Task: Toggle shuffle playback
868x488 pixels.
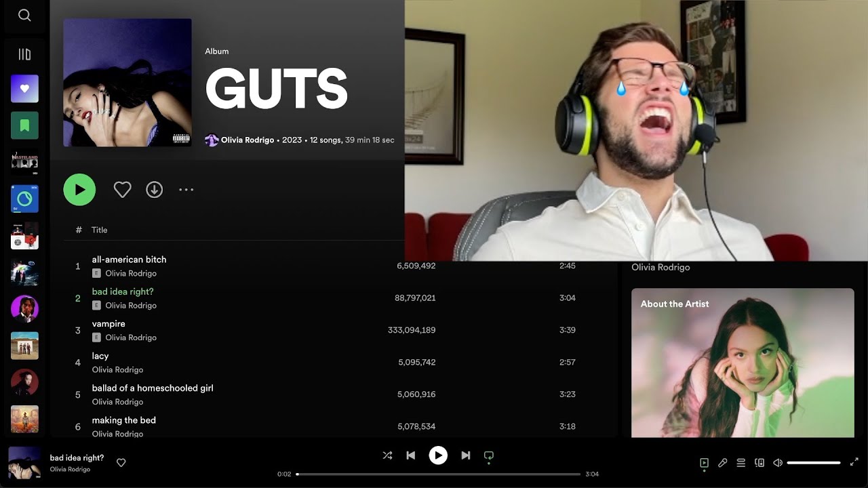Action: (387, 455)
